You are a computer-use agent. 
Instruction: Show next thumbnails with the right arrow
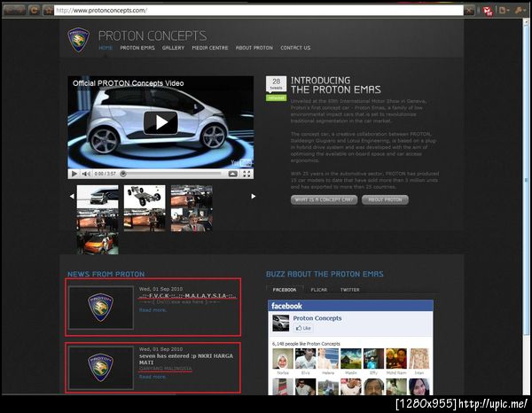click(253, 196)
